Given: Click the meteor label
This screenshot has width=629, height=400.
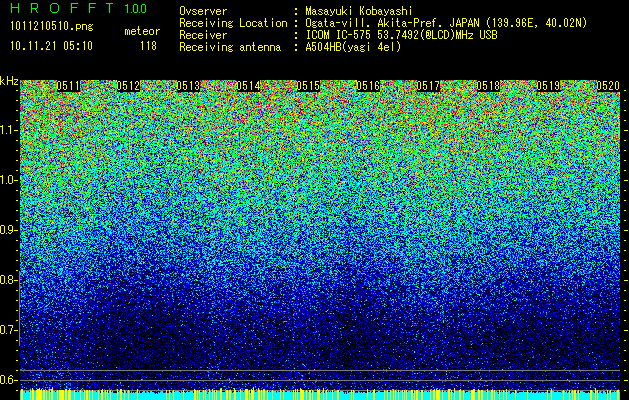Looking at the screenshot, I should point(142,31).
